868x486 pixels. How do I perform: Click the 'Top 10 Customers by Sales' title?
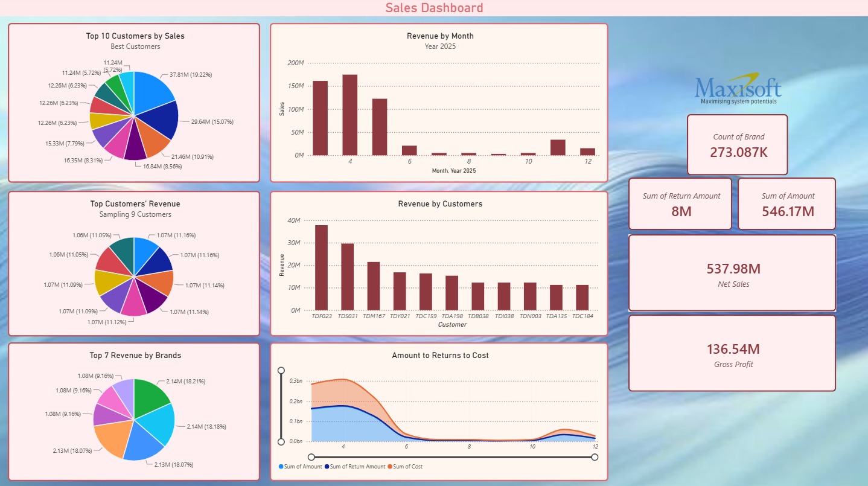(x=135, y=36)
